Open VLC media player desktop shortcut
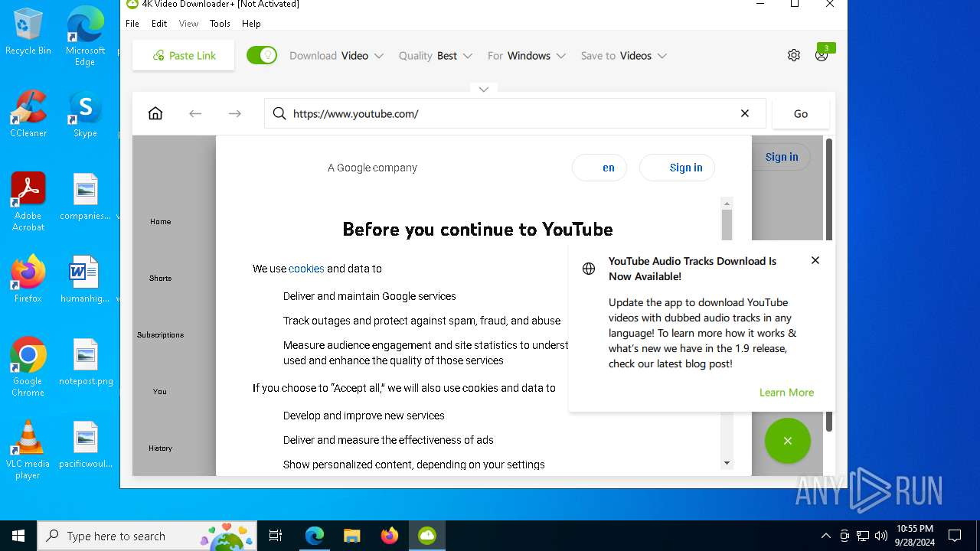Image resolution: width=980 pixels, height=551 pixels. coord(28,450)
